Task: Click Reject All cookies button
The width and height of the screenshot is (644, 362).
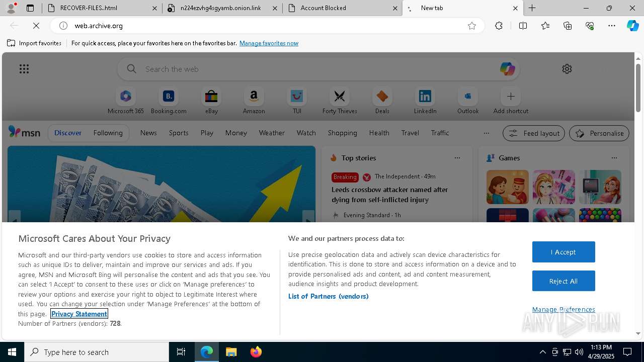Action: [563, 281]
